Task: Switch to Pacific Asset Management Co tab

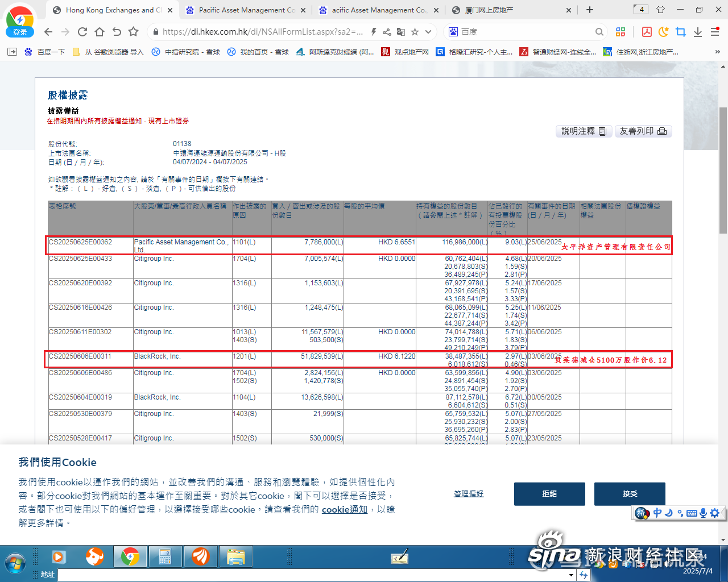Action: point(246,10)
